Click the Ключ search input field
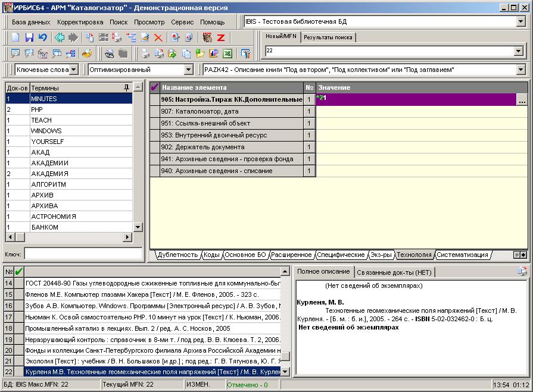The width and height of the screenshot is (533, 392). (x=83, y=254)
